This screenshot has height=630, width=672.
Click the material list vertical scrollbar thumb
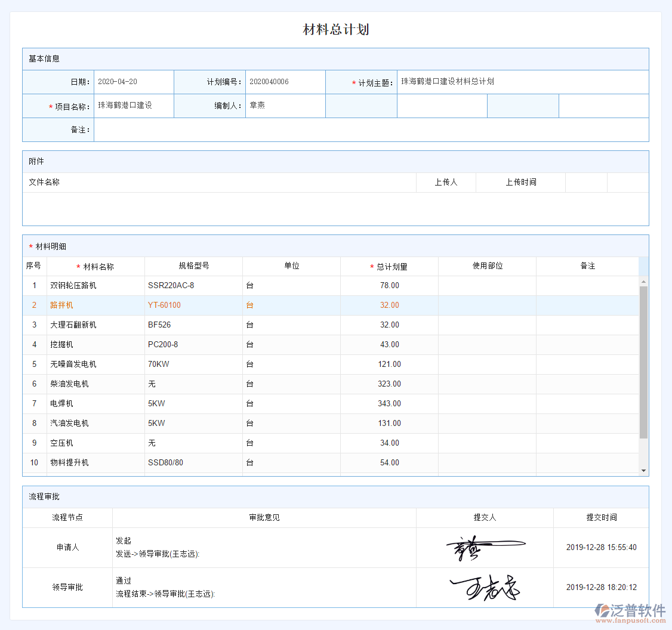pos(643,362)
